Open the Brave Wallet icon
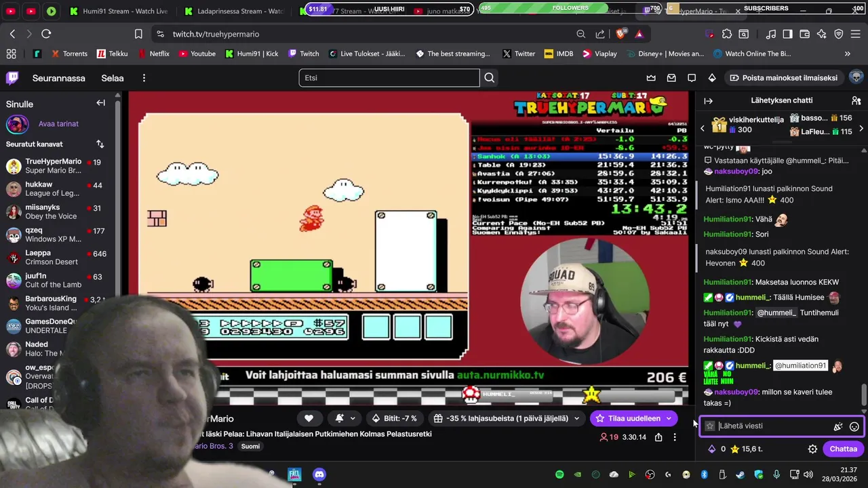The height and width of the screenshot is (488, 868). tap(805, 34)
